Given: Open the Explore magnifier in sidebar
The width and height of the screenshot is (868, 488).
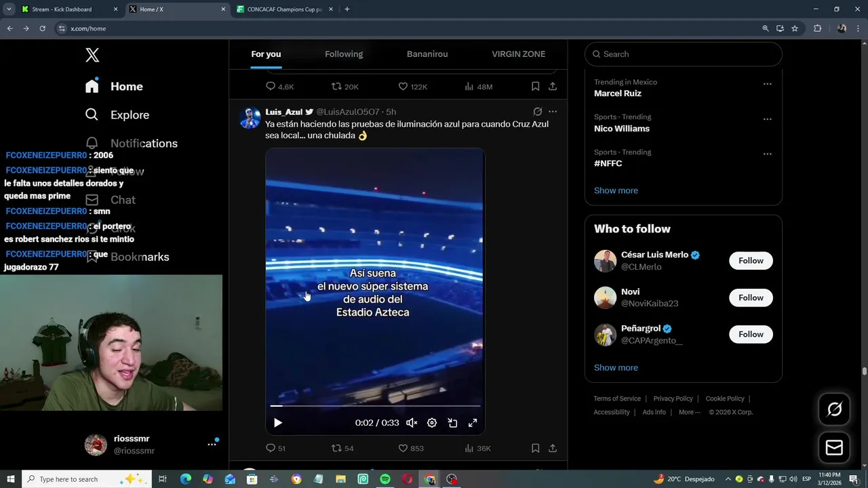Looking at the screenshot, I should click(92, 115).
